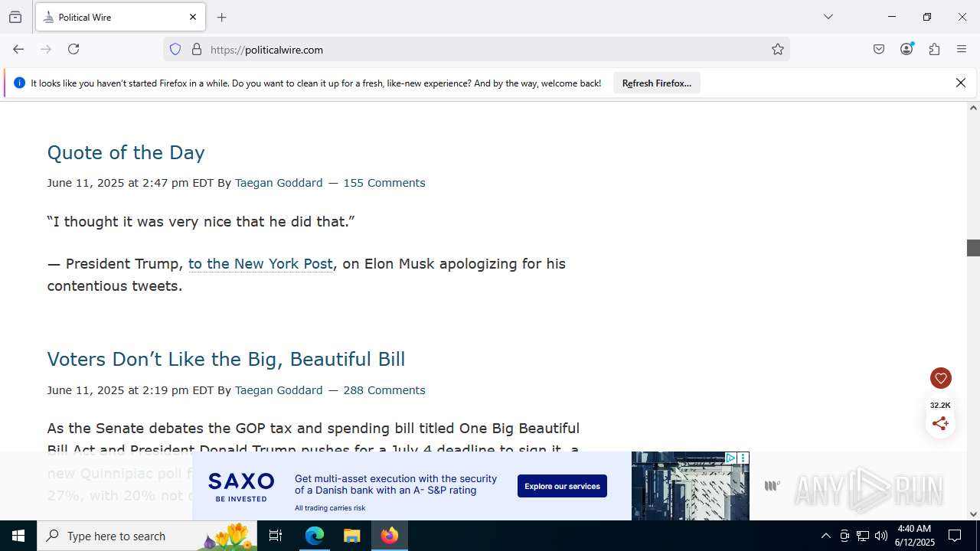Click the share icon below 32.2K
980x551 pixels.
(941, 423)
